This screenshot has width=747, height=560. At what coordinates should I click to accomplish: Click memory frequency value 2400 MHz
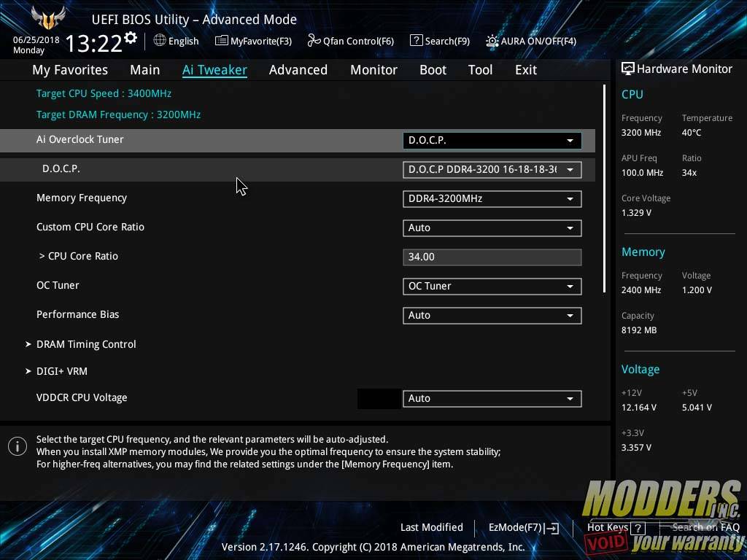[x=641, y=290]
